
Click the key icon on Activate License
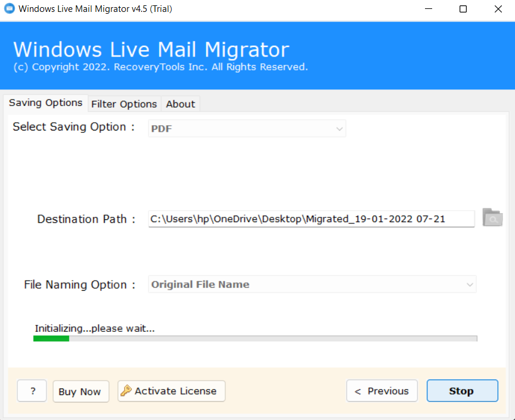(126, 391)
